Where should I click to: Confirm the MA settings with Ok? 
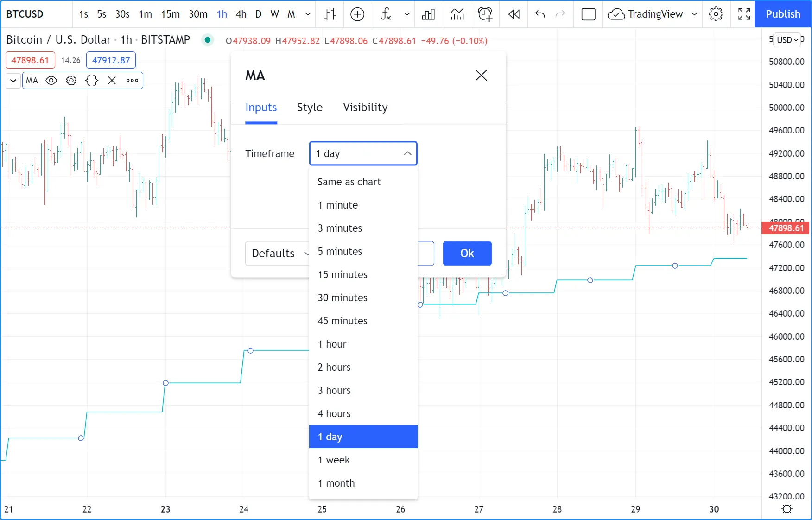pos(467,254)
